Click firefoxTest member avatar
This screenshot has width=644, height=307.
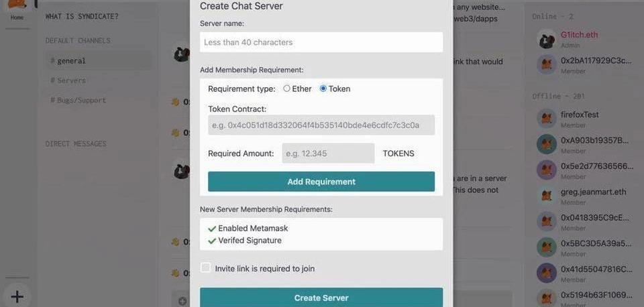point(547,119)
